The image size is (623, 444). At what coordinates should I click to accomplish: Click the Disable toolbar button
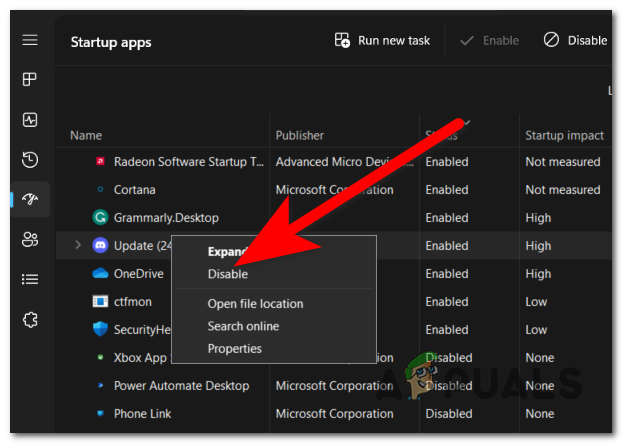575,40
